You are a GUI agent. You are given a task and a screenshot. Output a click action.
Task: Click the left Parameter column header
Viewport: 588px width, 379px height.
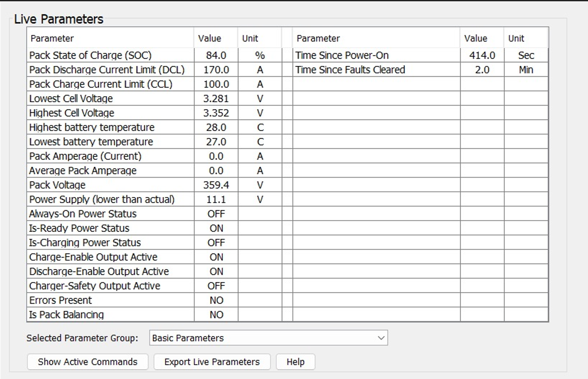coord(52,38)
